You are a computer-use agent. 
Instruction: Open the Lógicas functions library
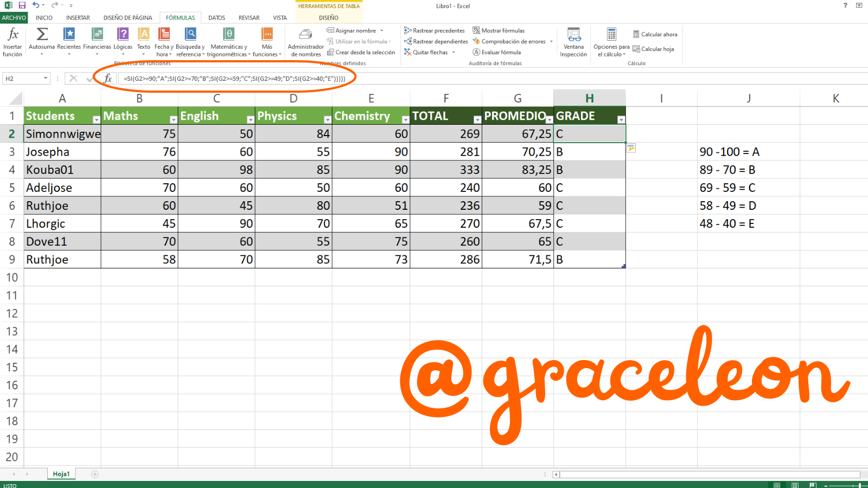123,42
